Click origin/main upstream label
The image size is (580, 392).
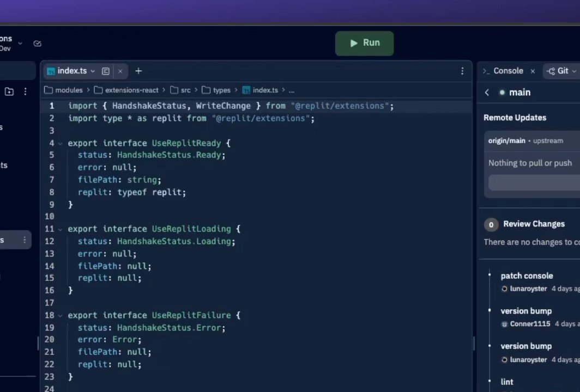click(x=525, y=141)
